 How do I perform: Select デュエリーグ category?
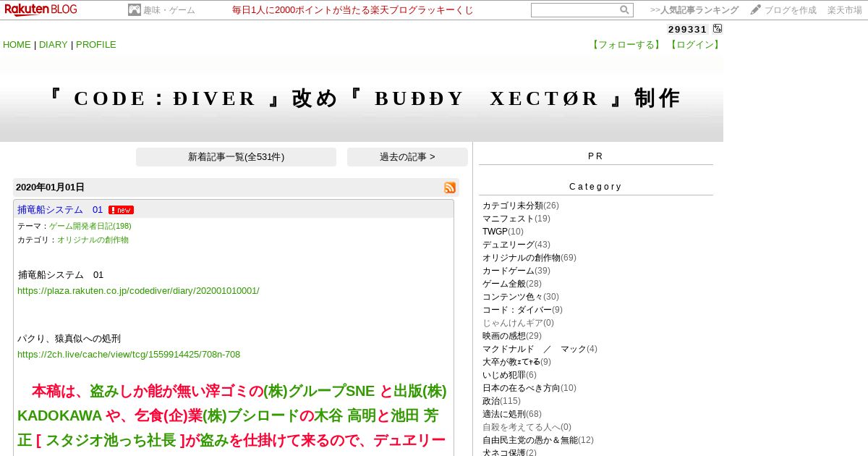coord(509,245)
